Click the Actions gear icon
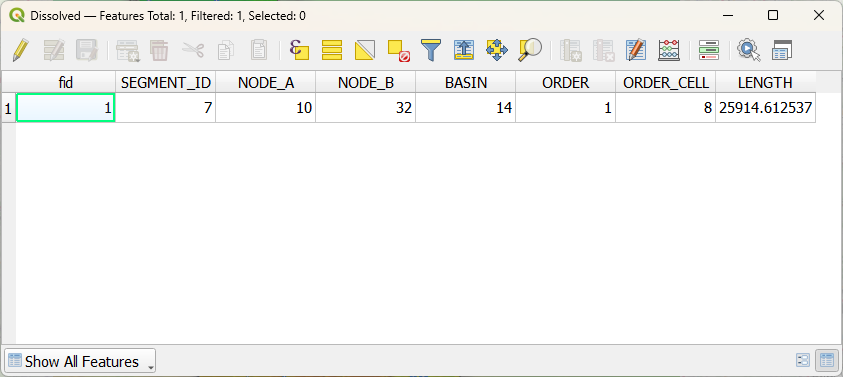Image resolution: width=843 pixels, height=377 pixels. pyautogui.click(x=749, y=50)
